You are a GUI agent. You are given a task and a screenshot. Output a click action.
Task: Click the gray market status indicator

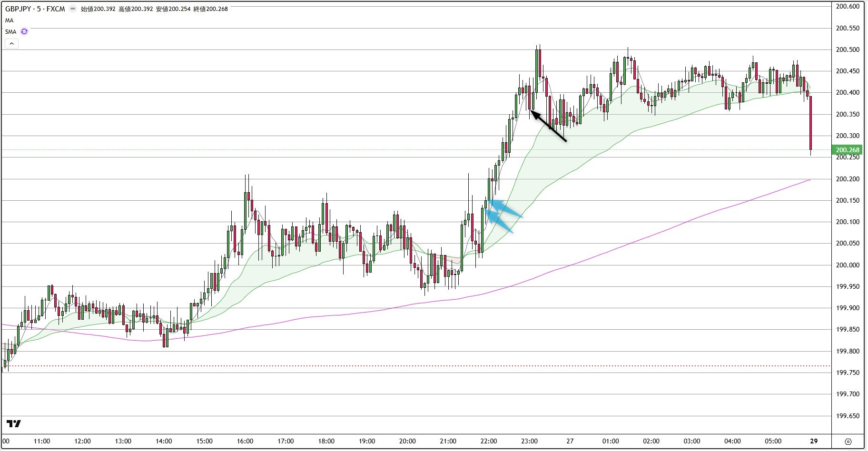pos(72,9)
